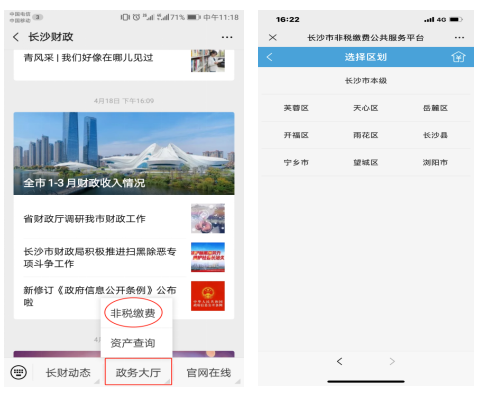
Task: Go back from 长沙财政 chat
Action: click(16, 37)
